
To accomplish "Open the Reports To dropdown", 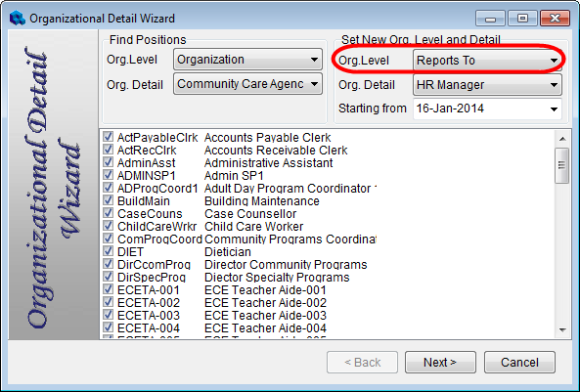I will click(x=487, y=61).
